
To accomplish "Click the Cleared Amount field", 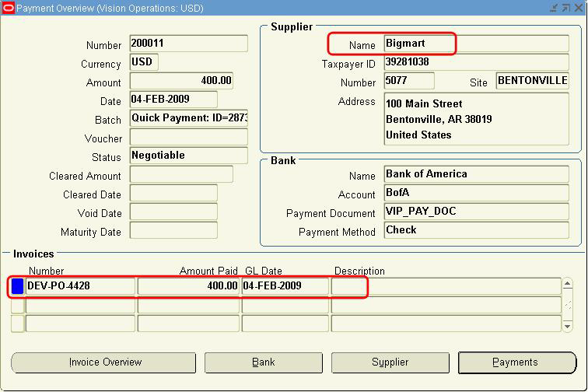I will tap(181, 174).
